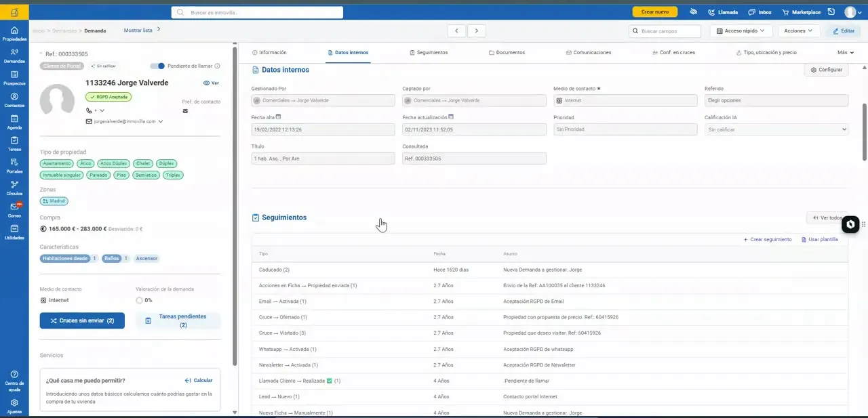The image size is (868, 418).
Task: Click Tareas pendientes (2) button
Action: [x=178, y=320]
